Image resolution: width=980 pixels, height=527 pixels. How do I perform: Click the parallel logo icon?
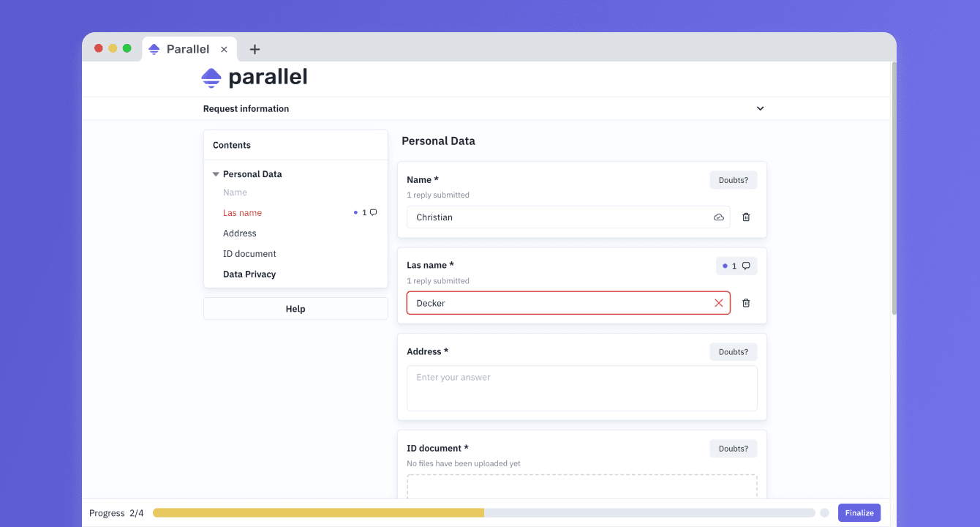coord(210,77)
